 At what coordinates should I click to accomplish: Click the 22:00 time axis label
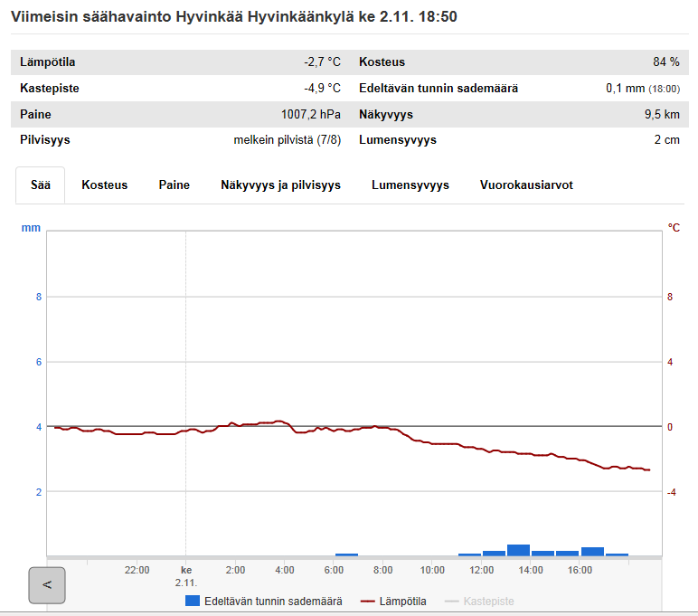coord(137,570)
